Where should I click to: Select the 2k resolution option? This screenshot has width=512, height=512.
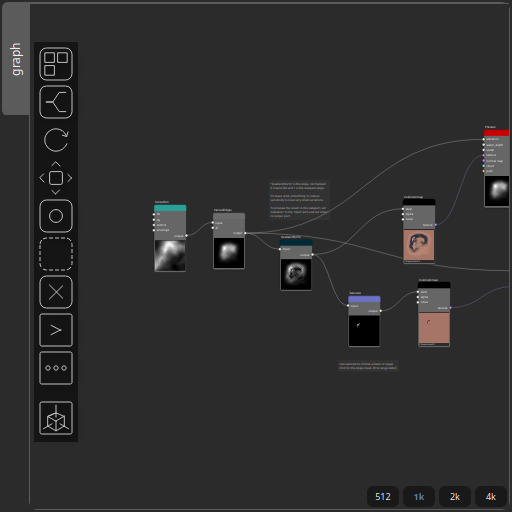[455, 497]
